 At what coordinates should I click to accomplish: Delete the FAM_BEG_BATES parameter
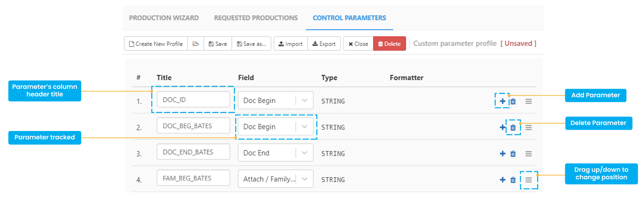[513, 180]
